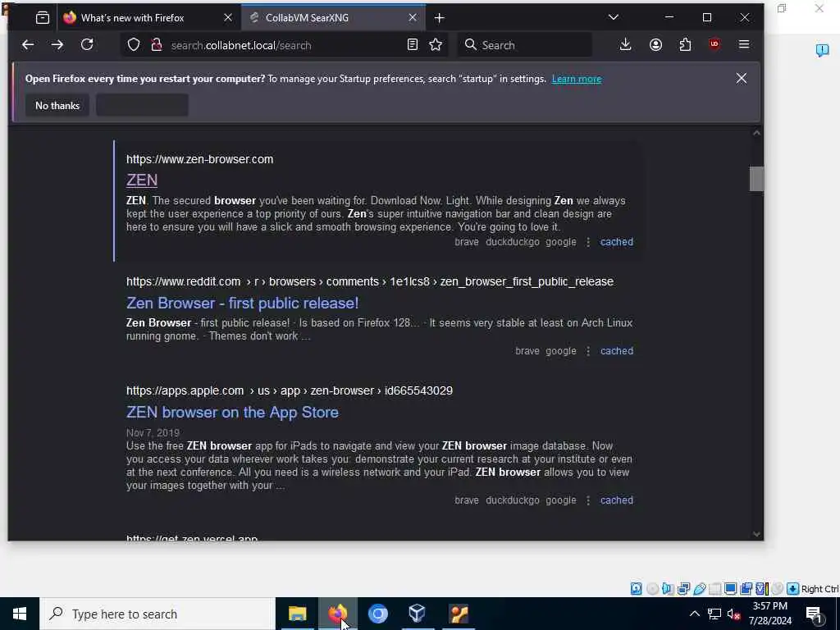Open ZEN browser on the App Store result

pos(232,412)
